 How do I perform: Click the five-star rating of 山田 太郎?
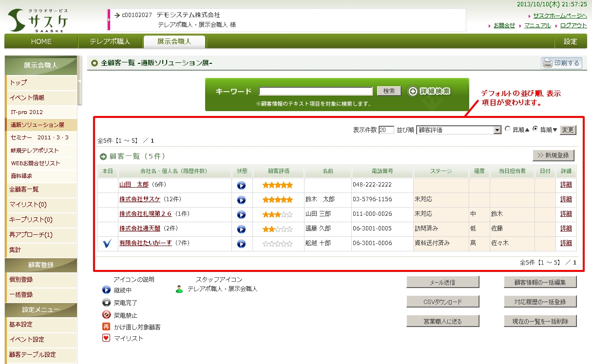[x=278, y=185]
